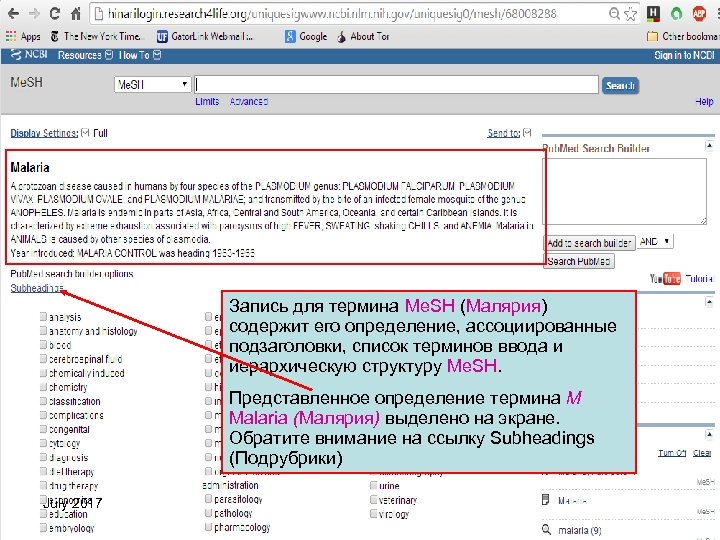This screenshot has height=540, width=720.
Task: Click the Clear recent activity link
Action: [x=702, y=453]
